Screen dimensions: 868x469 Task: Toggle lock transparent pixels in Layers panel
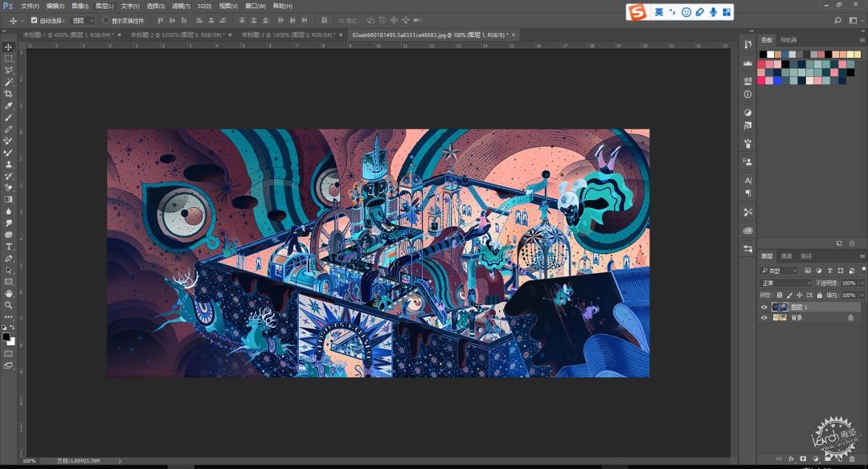(780, 296)
